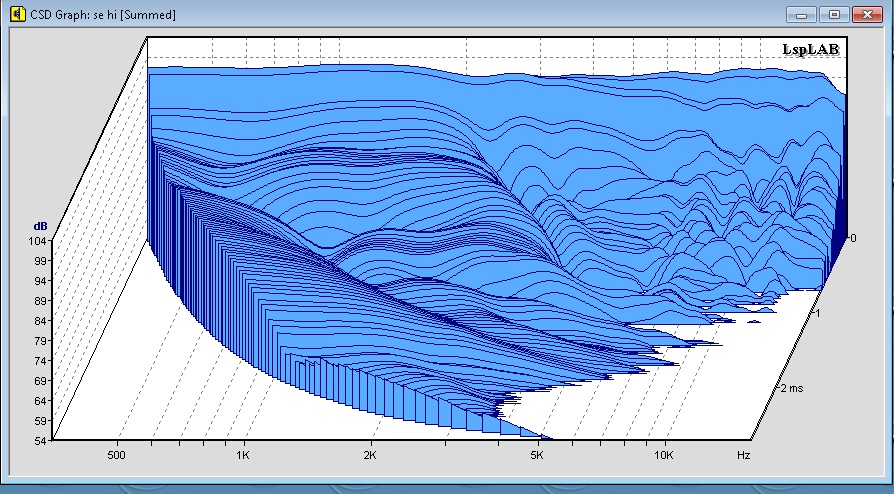
Task: Click the speaker icon in the title bar
Action: (x=18, y=14)
